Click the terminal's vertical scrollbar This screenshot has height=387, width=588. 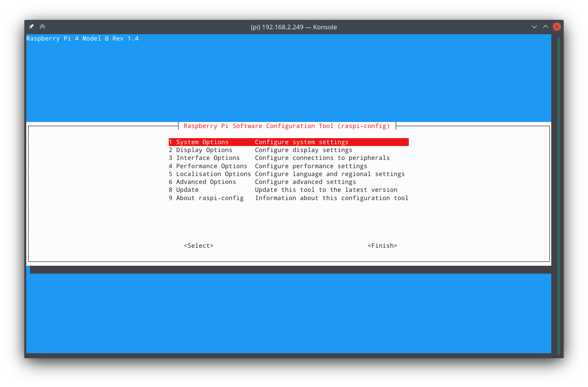point(558,195)
